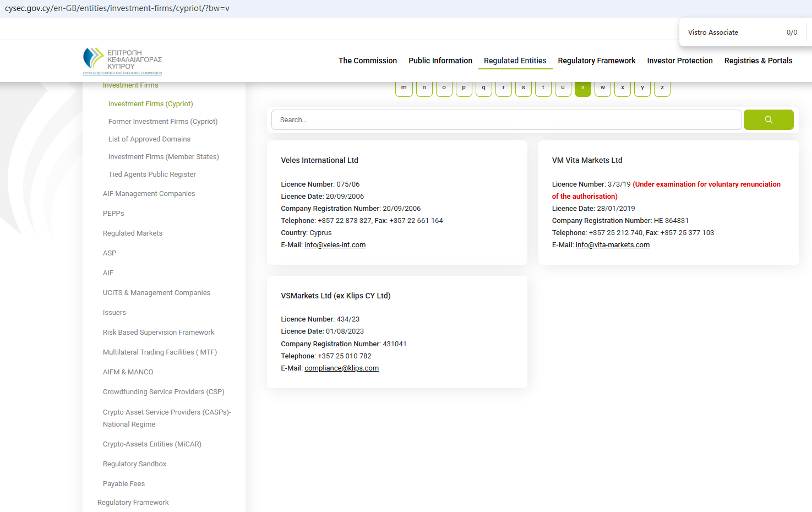Select the letter 'z' filter button

(662, 88)
